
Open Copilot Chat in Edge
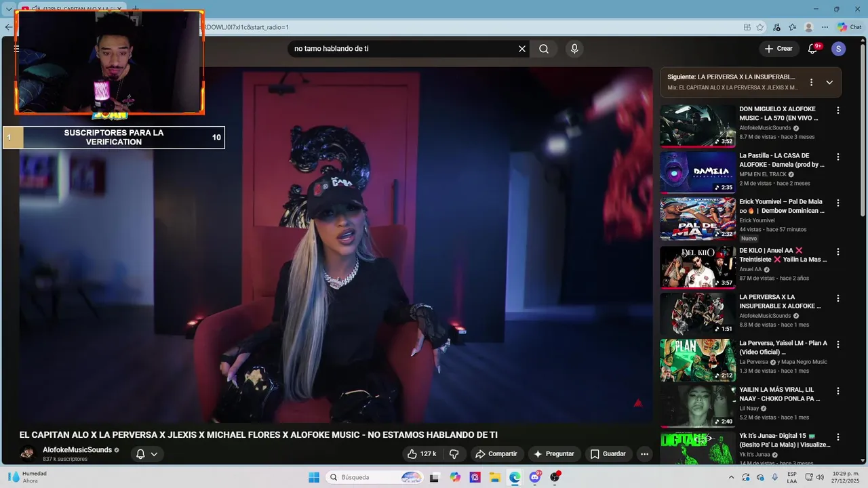(850, 27)
